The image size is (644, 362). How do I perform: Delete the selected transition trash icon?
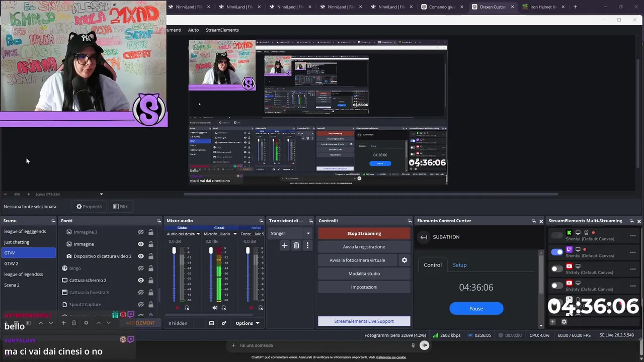296,245
